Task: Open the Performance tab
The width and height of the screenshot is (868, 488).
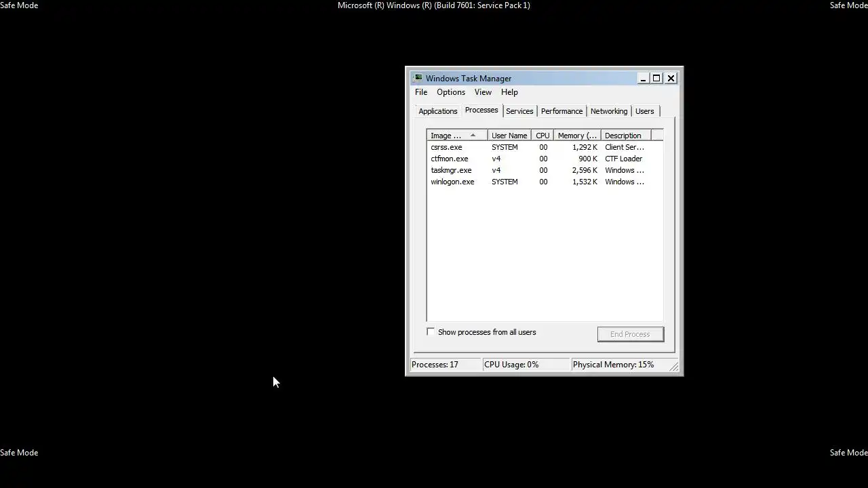Action: coord(561,111)
